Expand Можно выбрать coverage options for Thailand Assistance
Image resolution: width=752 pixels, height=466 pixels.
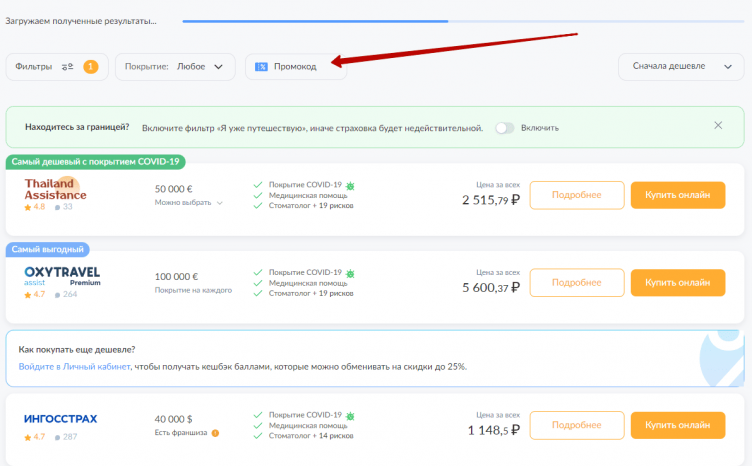pyautogui.click(x=188, y=203)
